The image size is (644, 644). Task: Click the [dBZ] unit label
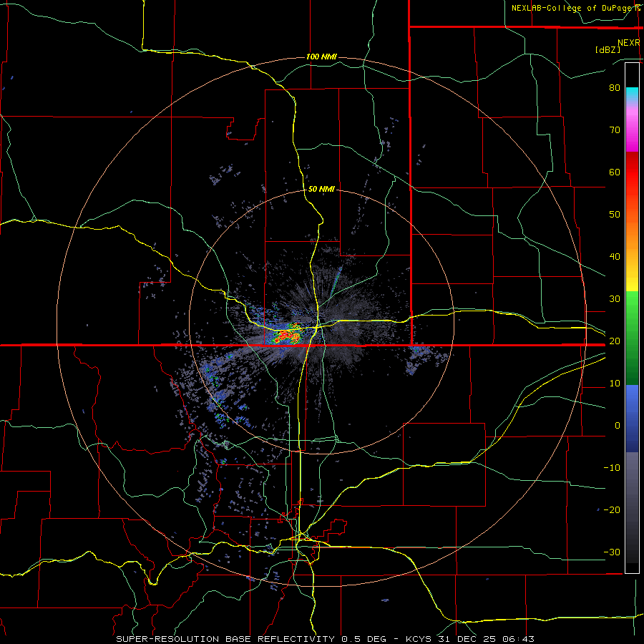[x=608, y=49]
